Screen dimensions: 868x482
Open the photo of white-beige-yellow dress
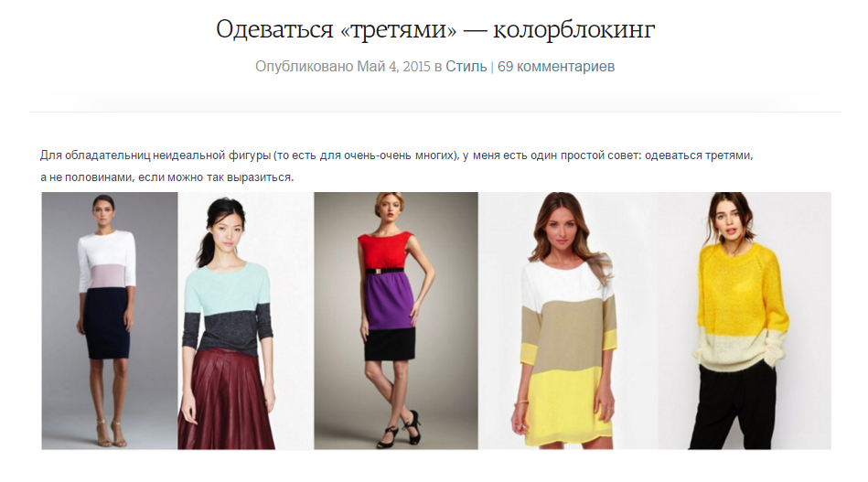[x=569, y=320]
